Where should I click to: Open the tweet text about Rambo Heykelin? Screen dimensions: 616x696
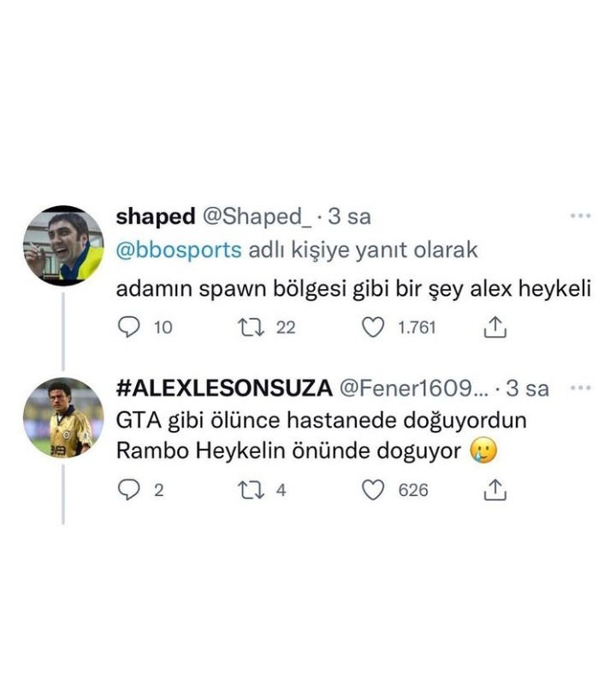[322, 435]
